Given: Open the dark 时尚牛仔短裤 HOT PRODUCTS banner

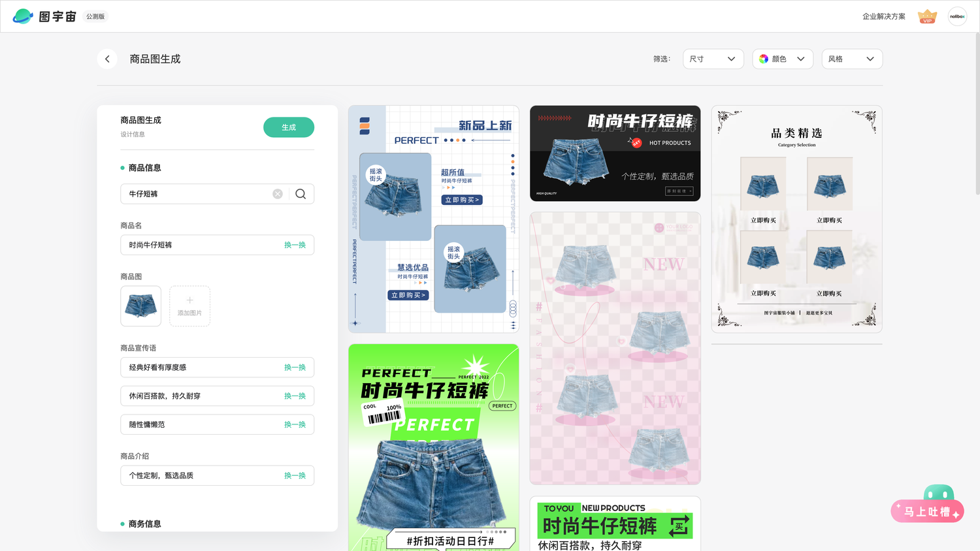Looking at the screenshot, I should (x=615, y=153).
